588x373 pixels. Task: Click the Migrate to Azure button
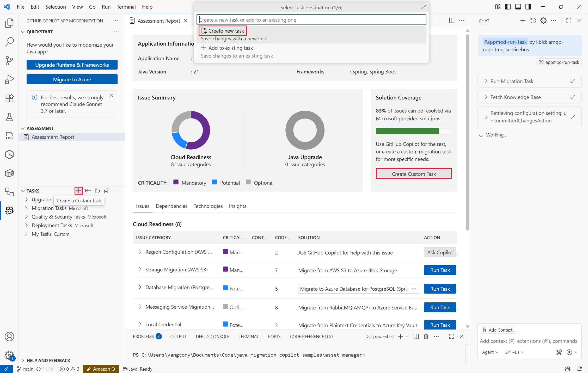(72, 79)
